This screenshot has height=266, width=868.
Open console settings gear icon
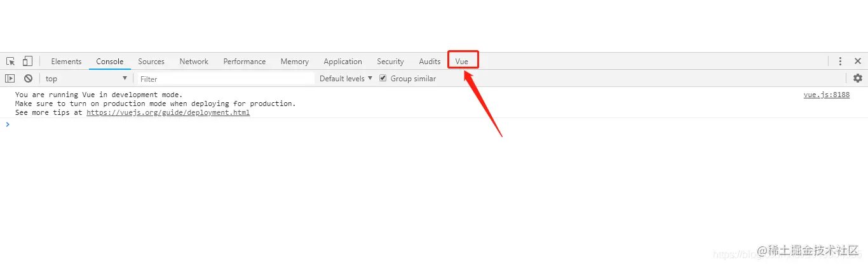tap(858, 78)
